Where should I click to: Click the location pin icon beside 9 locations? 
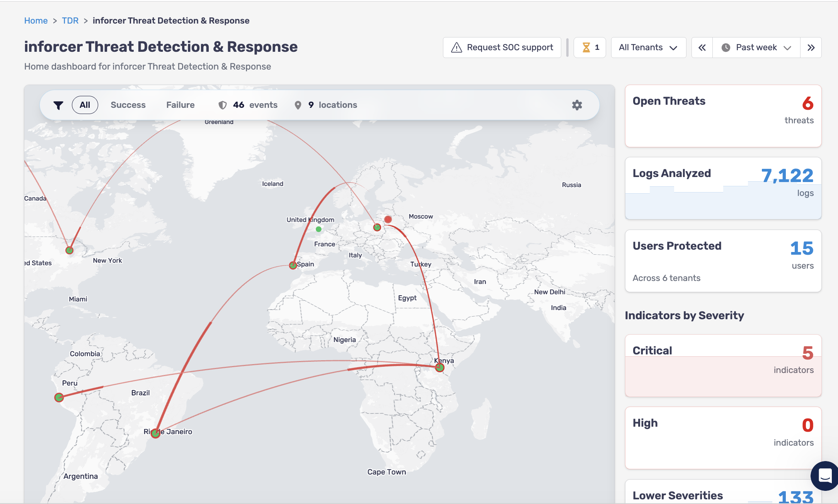[298, 105]
